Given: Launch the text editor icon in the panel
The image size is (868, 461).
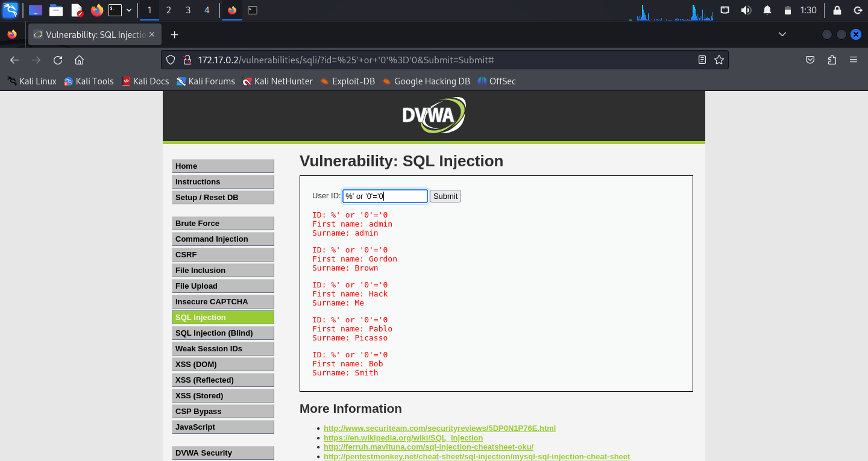Looking at the screenshot, I should [77, 10].
